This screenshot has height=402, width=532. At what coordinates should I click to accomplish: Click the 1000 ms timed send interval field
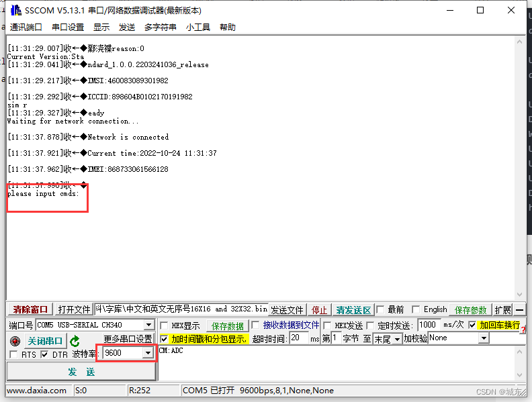pos(429,325)
